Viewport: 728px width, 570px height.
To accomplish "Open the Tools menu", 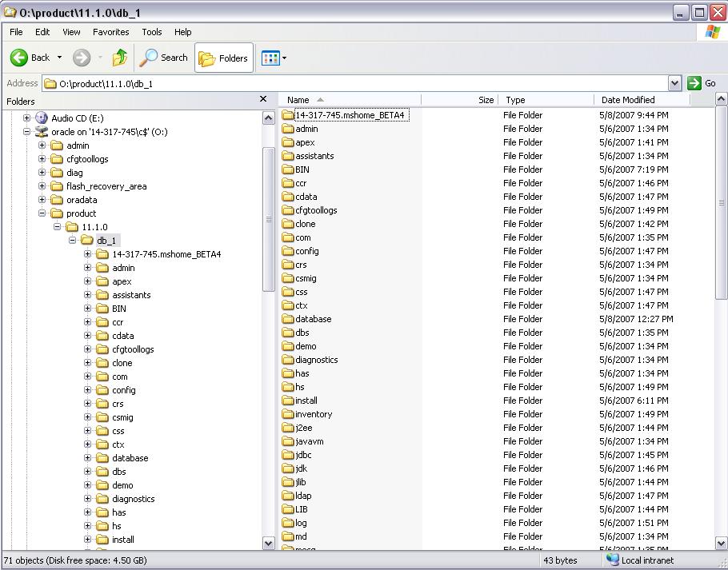I will [x=151, y=32].
